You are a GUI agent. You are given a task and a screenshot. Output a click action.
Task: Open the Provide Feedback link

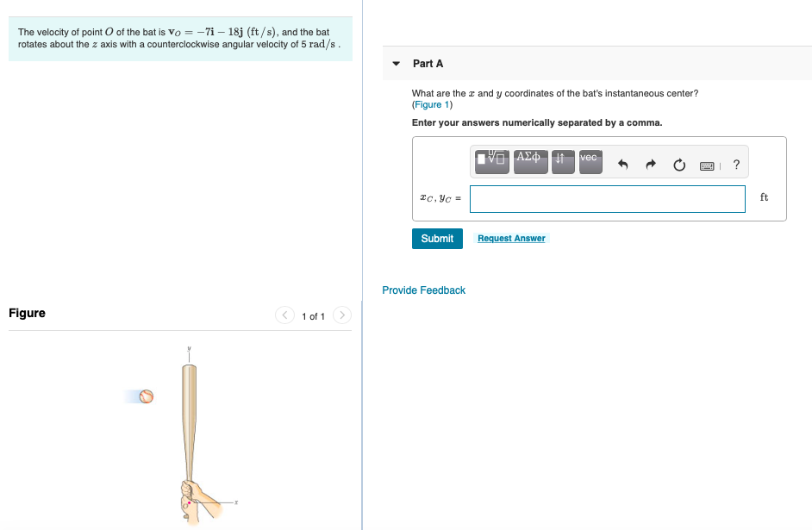tap(423, 290)
